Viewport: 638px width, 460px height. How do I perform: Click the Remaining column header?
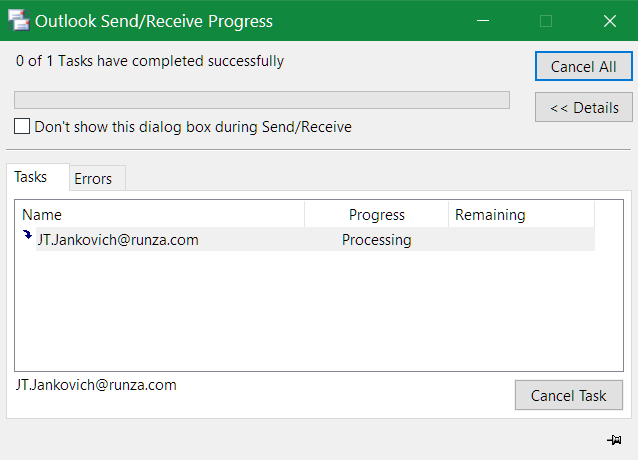click(x=521, y=214)
